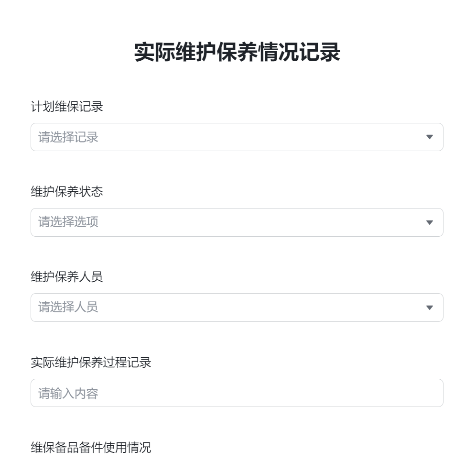Click the 实际维护保养情况记录 page title

237,52
